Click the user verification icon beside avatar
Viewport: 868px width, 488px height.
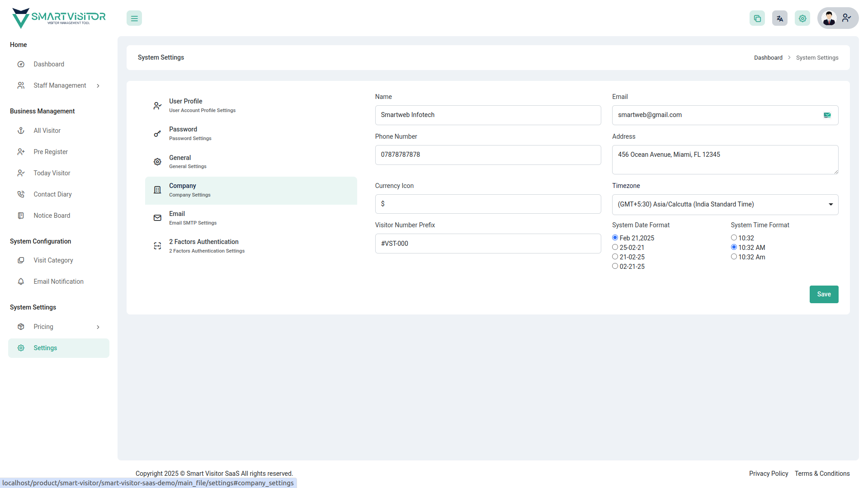coord(846,18)
